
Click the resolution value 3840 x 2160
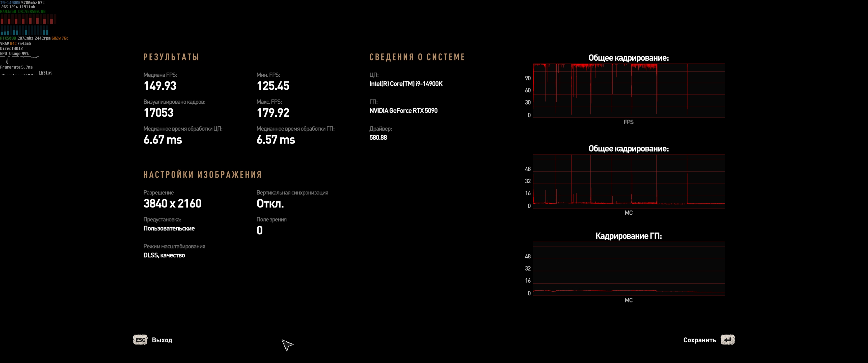pos(172,203)
